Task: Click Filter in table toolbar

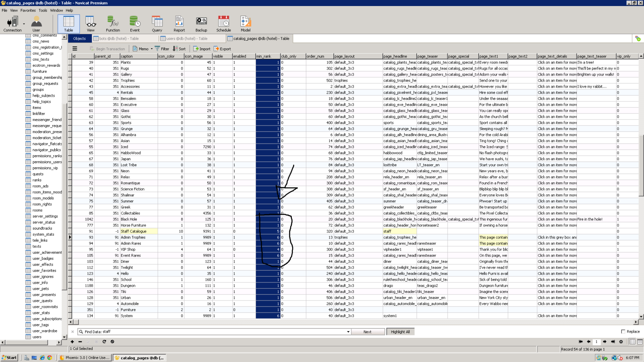Action: (162, 49)
